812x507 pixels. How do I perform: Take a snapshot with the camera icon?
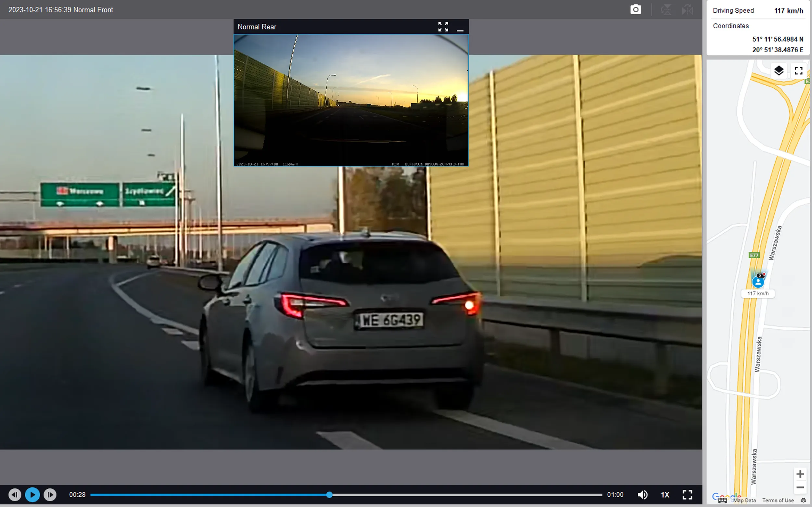tap(635, 9)
